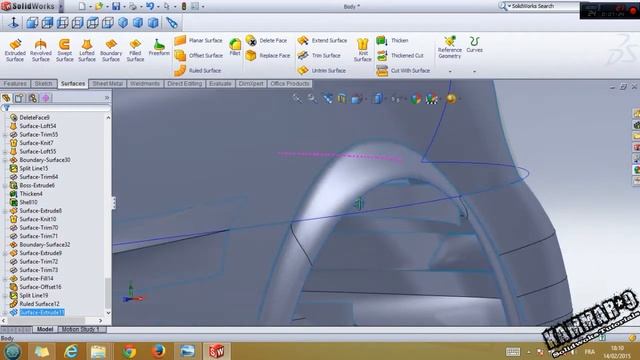Expand the Boundary-Surface30 tree node
Screen dimensions: 640x360
pyautogui.click(x=5, y=160)
